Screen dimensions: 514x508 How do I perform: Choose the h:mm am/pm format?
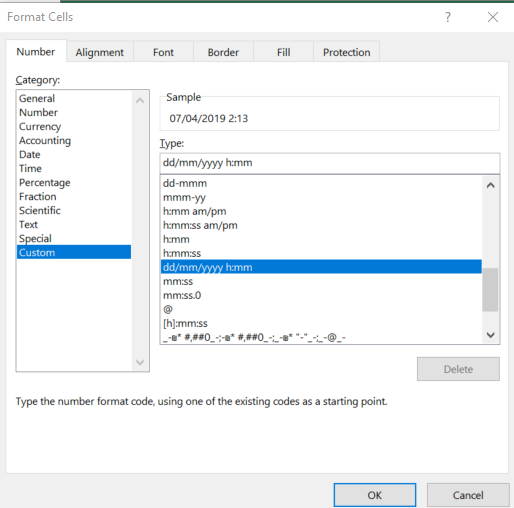pos(321,211)
